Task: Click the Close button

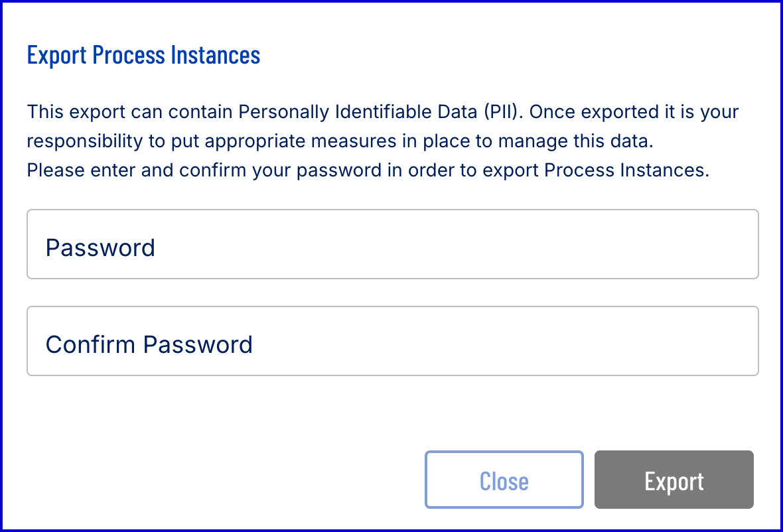Action: pos(504,480)
